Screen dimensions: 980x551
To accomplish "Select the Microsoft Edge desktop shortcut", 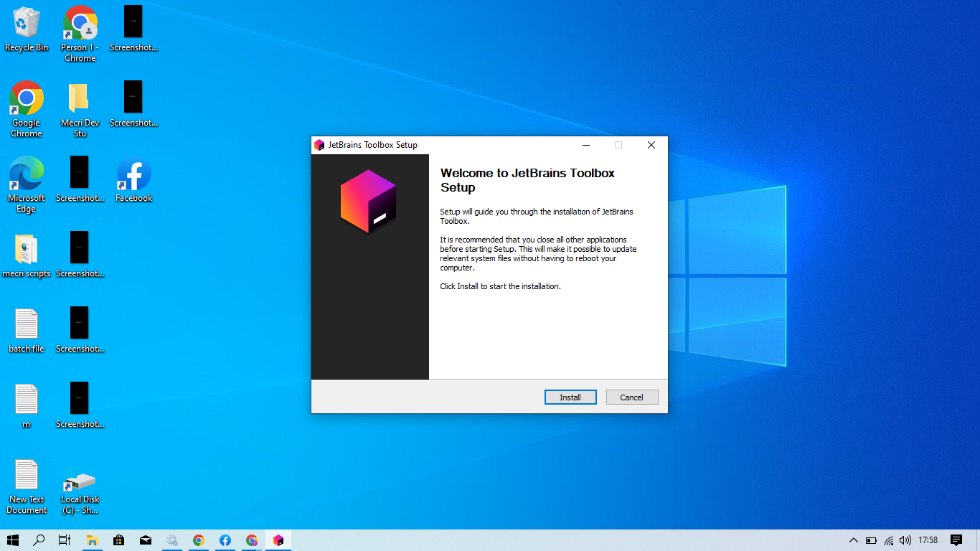I will point(27,184).
